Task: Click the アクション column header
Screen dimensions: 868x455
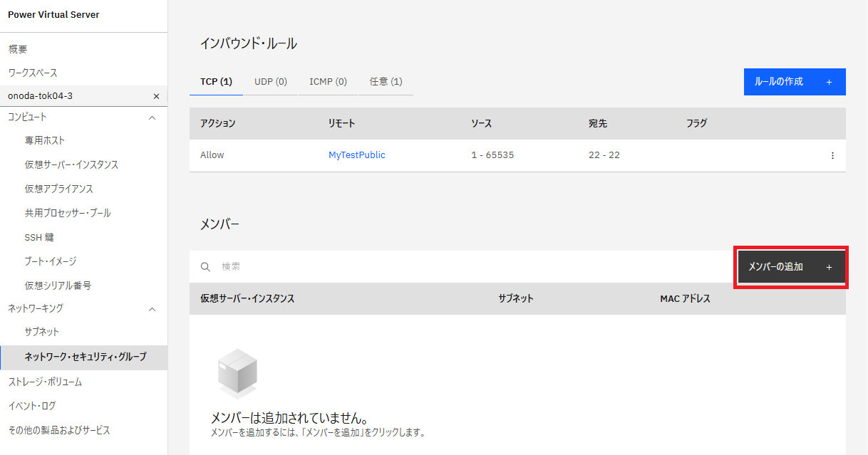Action: [x=217, y=123]
